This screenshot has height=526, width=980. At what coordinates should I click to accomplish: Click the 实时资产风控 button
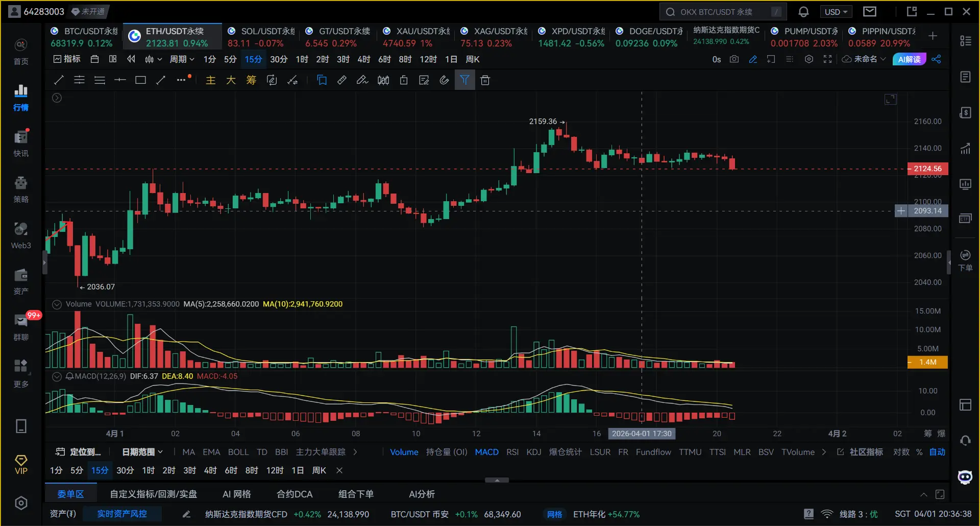122,514
